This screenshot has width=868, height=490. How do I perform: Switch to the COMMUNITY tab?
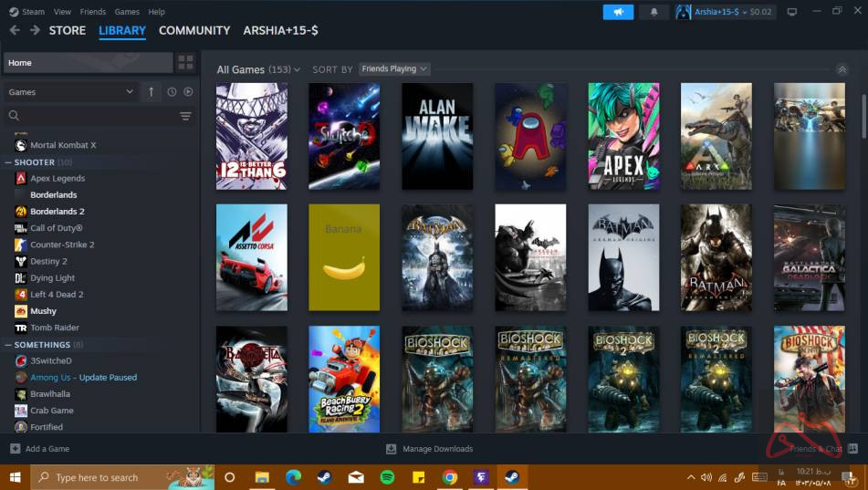(x=194, y=30)
